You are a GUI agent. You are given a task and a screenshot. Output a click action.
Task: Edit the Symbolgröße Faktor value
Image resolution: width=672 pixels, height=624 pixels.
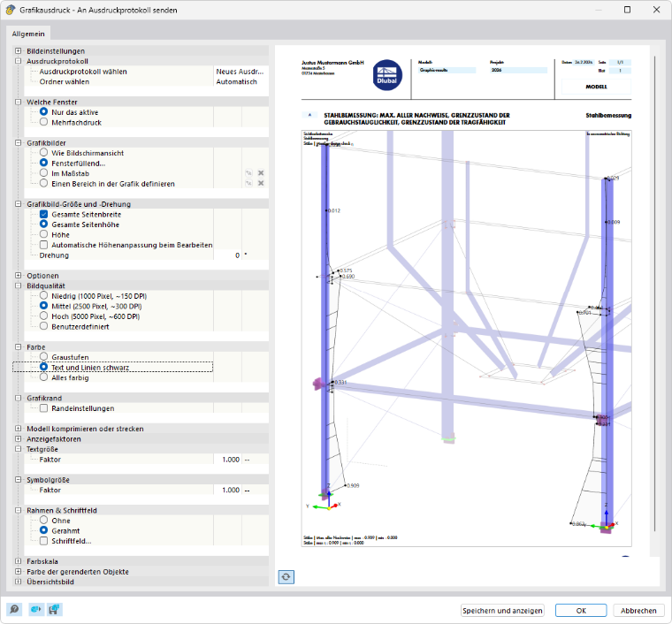(227, 490)
